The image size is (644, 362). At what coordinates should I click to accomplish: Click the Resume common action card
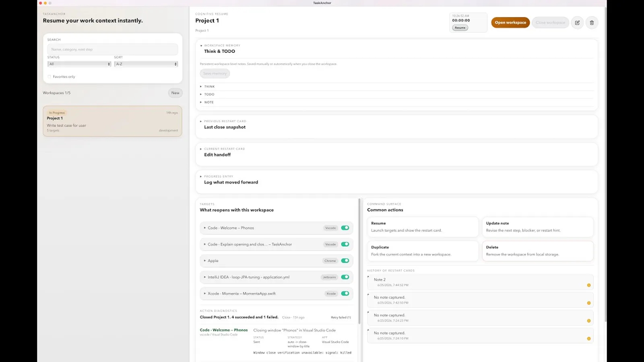click(x=423, y=227)
